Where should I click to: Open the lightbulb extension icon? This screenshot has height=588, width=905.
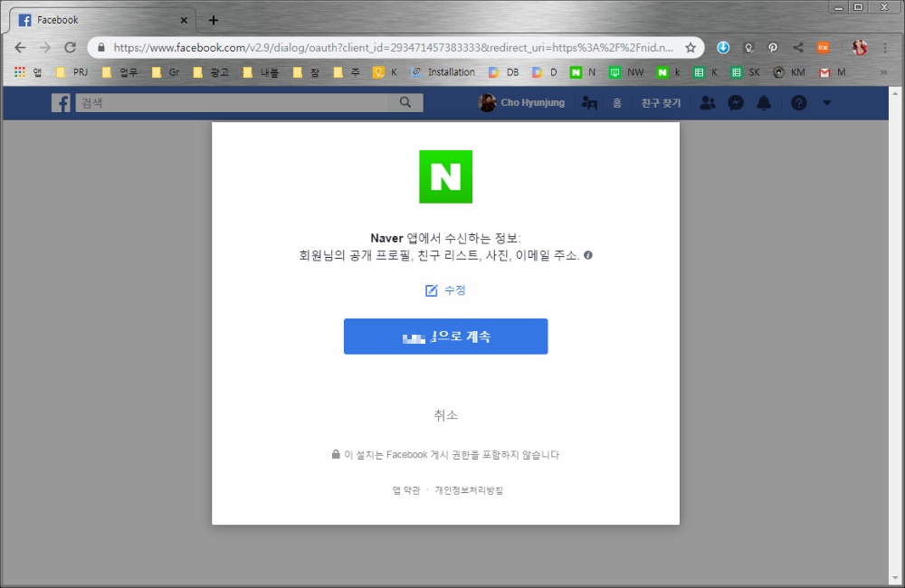tap(748, 48)
